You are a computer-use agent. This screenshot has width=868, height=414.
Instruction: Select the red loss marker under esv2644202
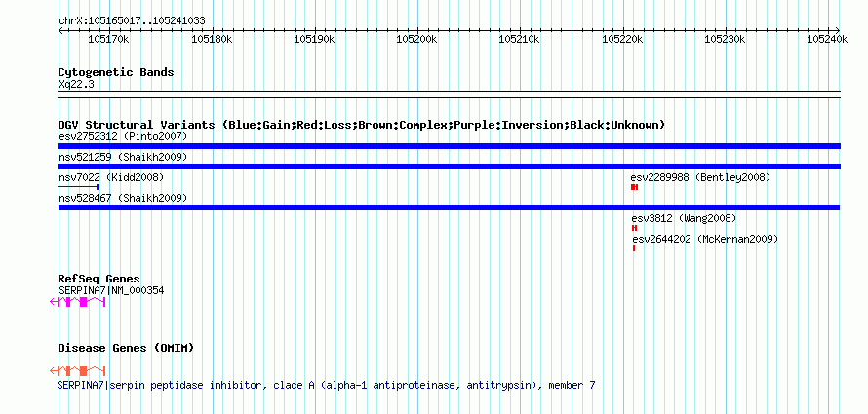coord(634,248)
